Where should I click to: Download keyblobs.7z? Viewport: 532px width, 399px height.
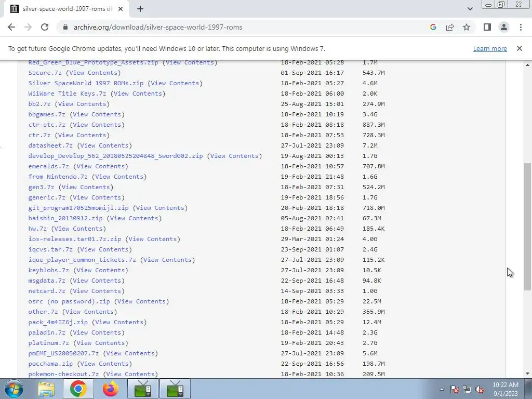pos(48,270)
